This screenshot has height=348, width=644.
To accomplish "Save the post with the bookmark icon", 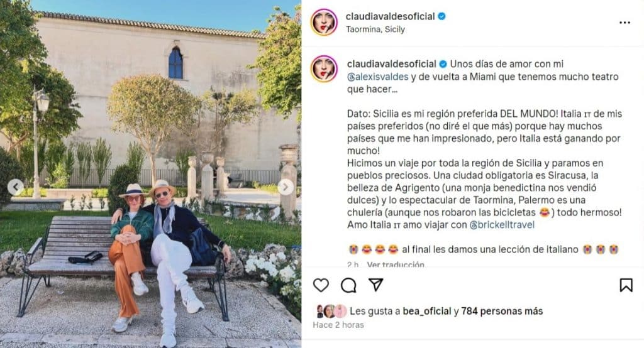I will 626,285.
